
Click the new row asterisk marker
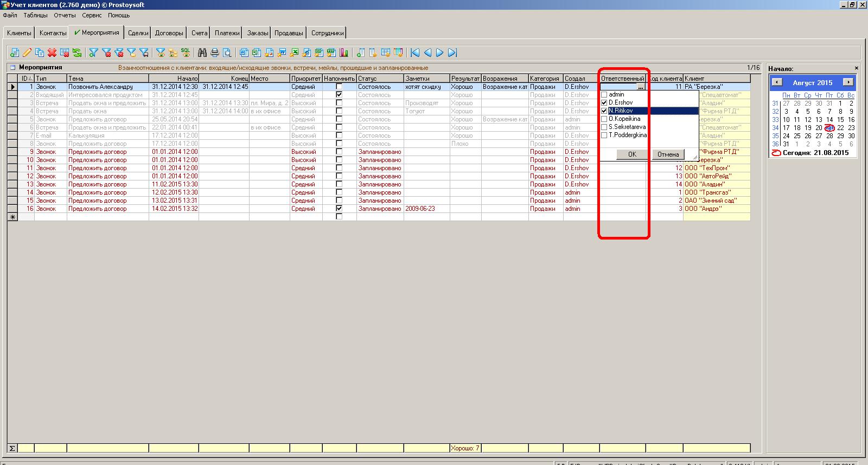(x=12, y=217)
